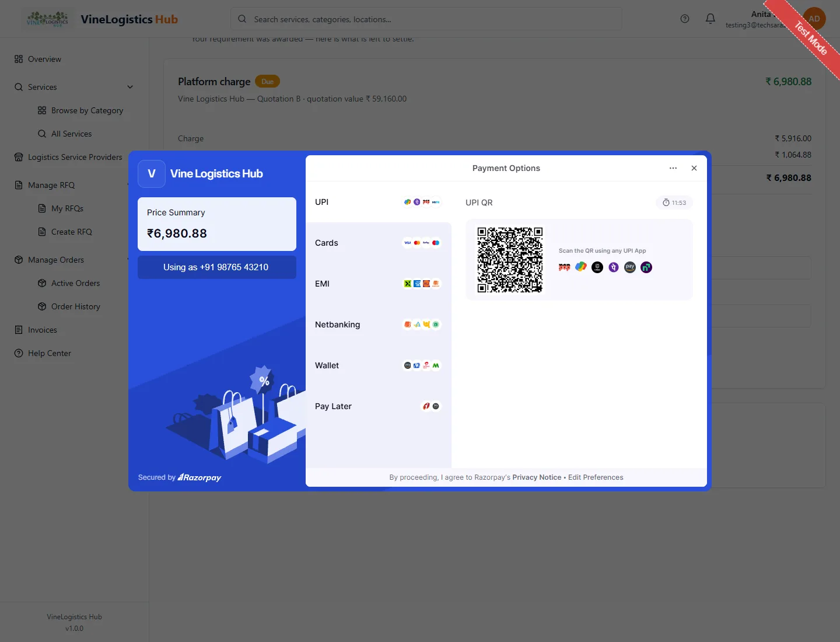Image resolution: width=840 pixels, height=642 pixels.
Task: Close the Razorpay payment dialog
Action: tap(694, 168)
